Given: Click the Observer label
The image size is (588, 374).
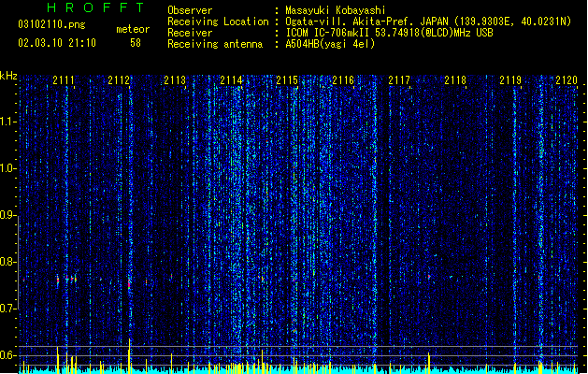Looking at the screenshot, I should click(190, 10).
